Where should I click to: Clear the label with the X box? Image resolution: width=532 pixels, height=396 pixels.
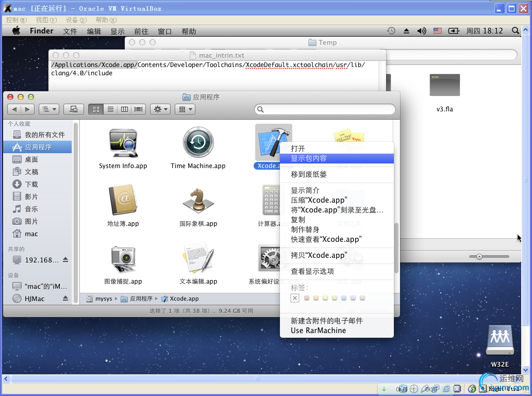tap(295, 298)
